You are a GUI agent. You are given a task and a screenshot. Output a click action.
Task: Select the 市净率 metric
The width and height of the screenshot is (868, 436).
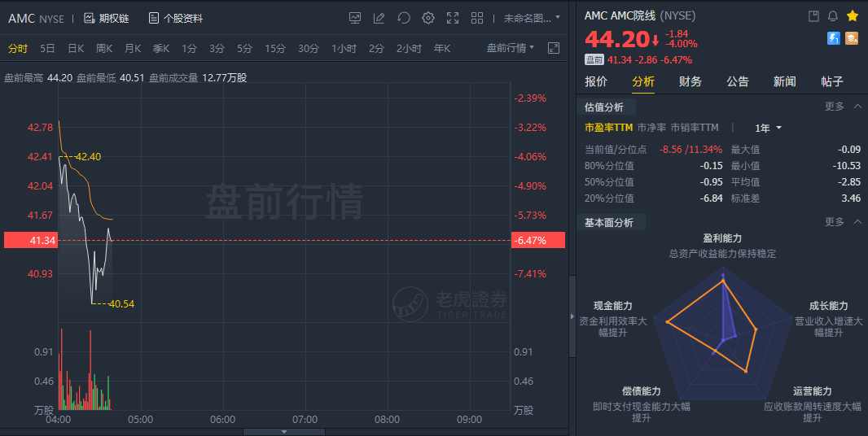[651, 128]
